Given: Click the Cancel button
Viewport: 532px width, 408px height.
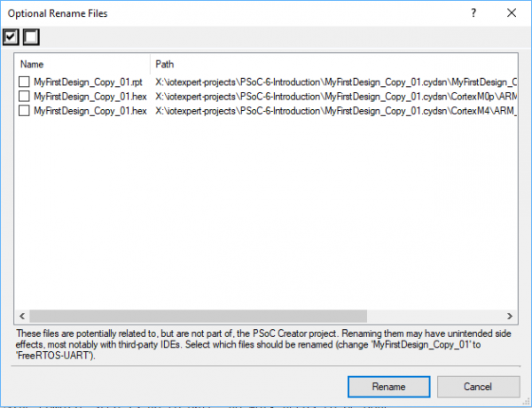Looking at the screenshot, I should pyautogui.click(x=465, y=387).
